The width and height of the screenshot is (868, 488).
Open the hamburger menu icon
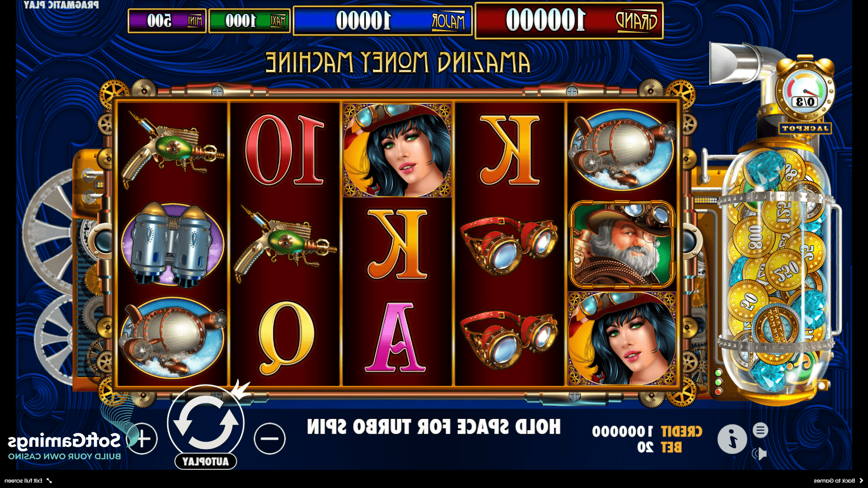tap(760, 430)
